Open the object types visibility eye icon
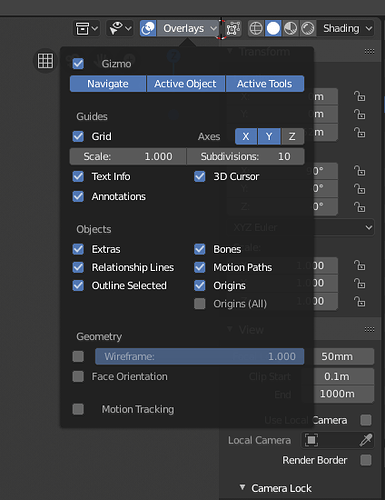 pos(120,28)
